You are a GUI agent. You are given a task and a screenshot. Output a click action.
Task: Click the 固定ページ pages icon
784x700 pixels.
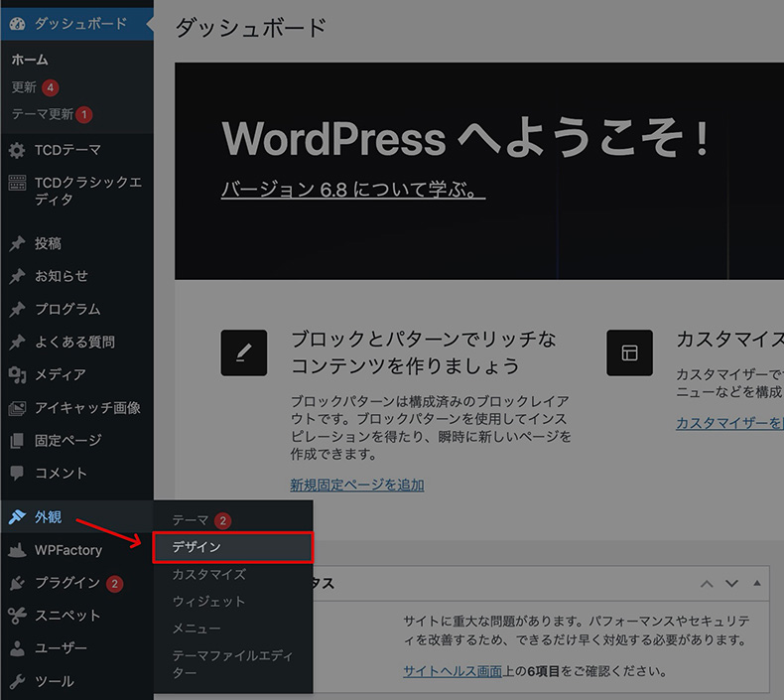pyautogui.click(x=17, y=441)
